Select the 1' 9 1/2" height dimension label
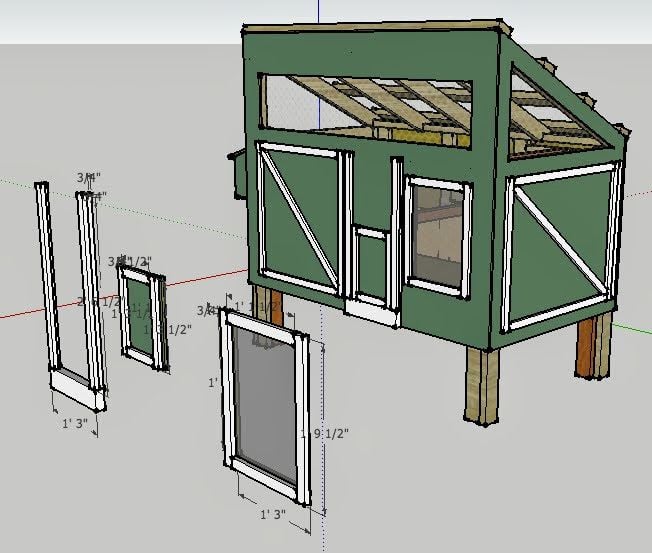Screen dimensions: 652x553 click(x=325, y=433)
